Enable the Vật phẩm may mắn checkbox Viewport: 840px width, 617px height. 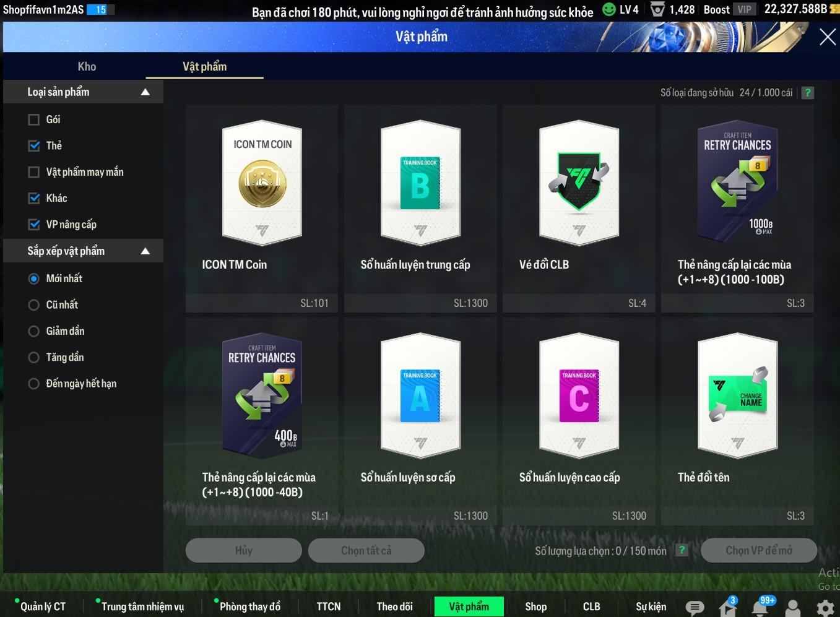pos(34,172)
